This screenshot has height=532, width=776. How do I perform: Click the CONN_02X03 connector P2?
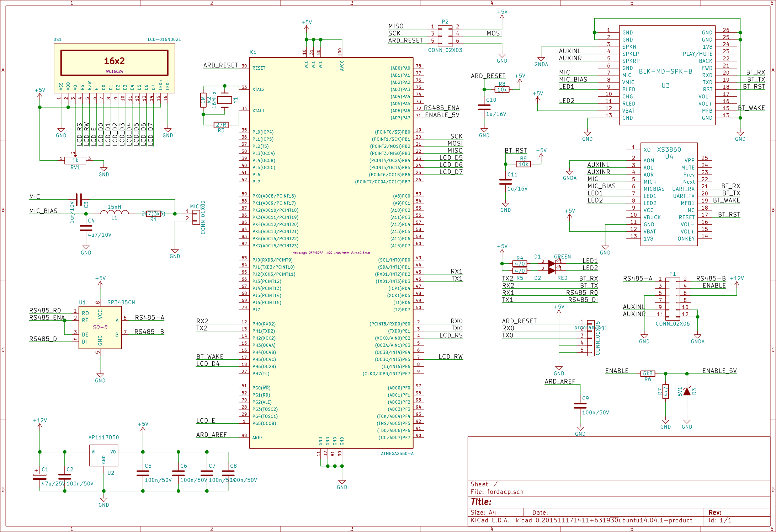(445, 36)
